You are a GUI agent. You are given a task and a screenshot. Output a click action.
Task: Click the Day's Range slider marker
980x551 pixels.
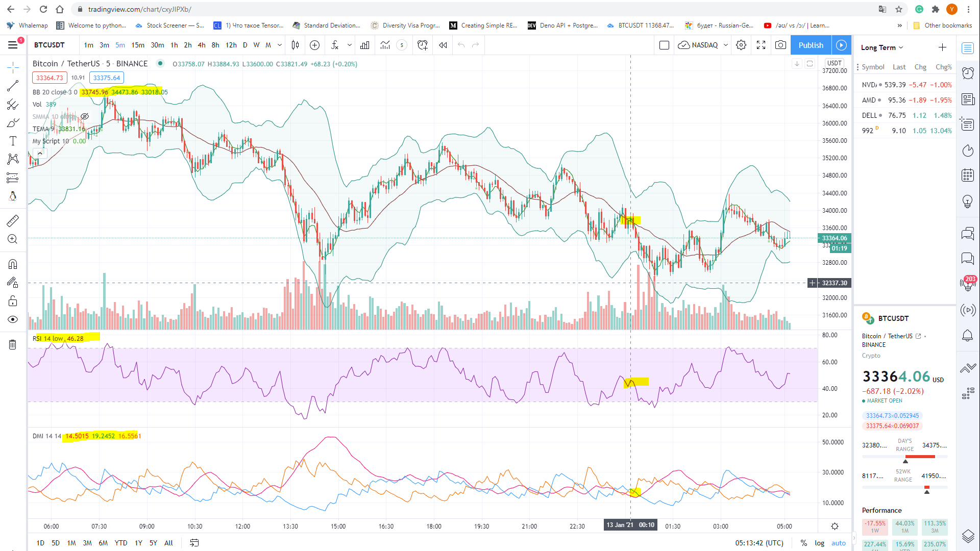[x=905, y=462]
